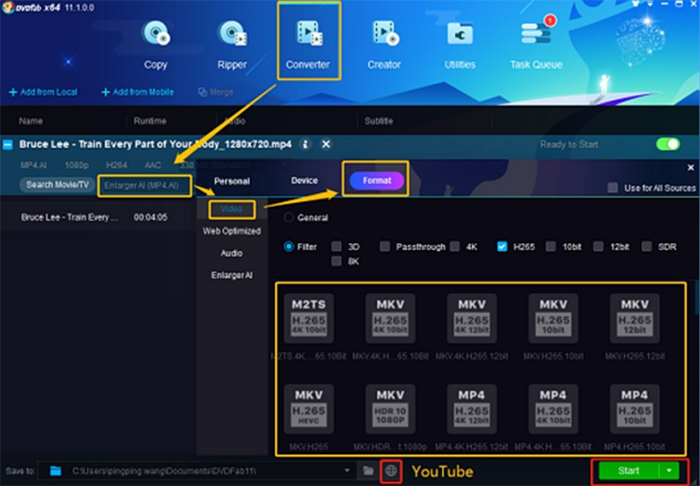Click the format list scrollbar
The image size is (700, 486).
[697, 298]
